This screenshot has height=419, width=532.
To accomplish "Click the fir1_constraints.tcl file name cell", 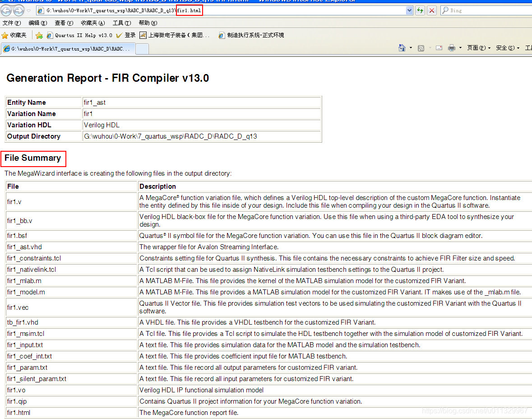I will pyautogui.click(x=71, y=258).
